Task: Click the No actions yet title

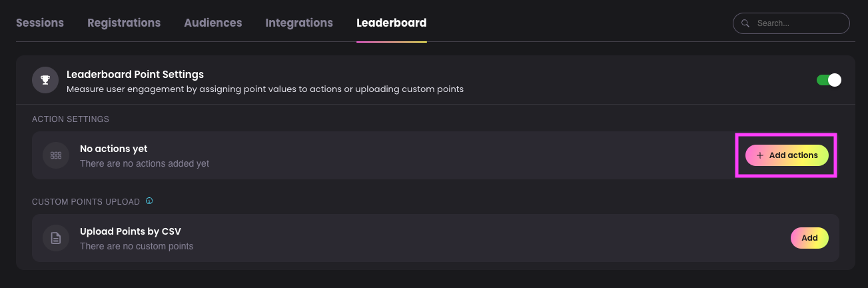Action: [x=114, y=149]
